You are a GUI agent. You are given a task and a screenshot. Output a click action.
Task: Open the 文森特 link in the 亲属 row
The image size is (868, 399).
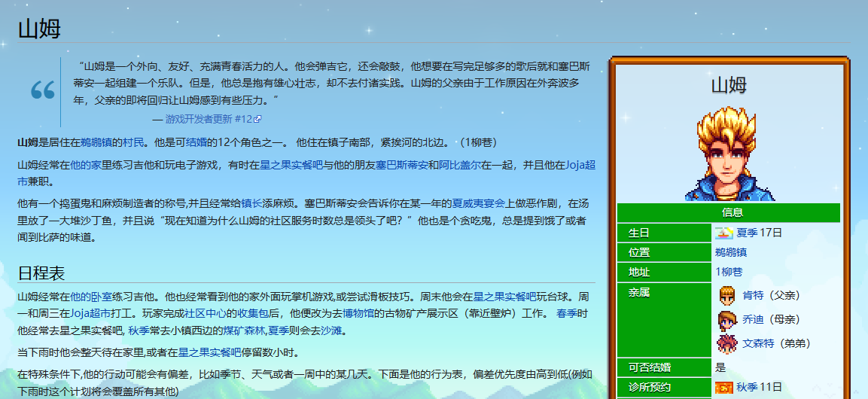coord(758,343)
